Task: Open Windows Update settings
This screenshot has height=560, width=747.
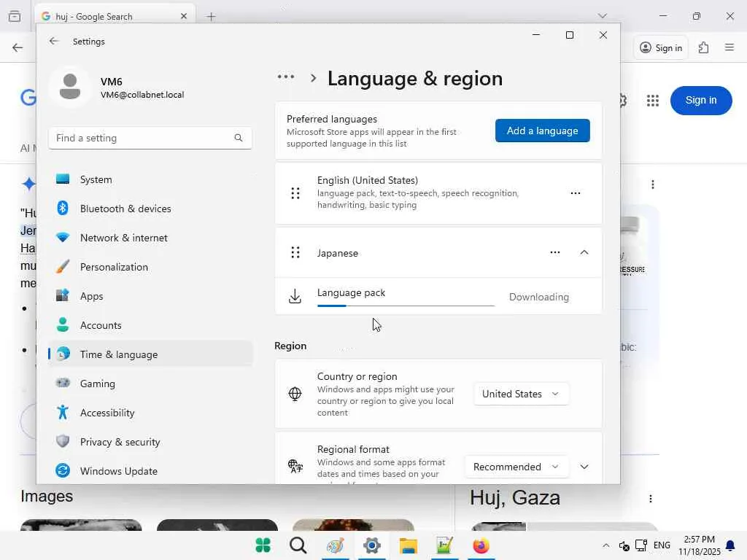Action: 150,471
